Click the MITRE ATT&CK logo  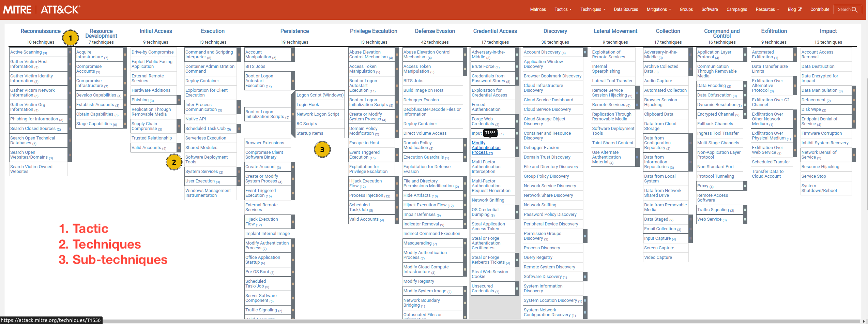[41, 9]
